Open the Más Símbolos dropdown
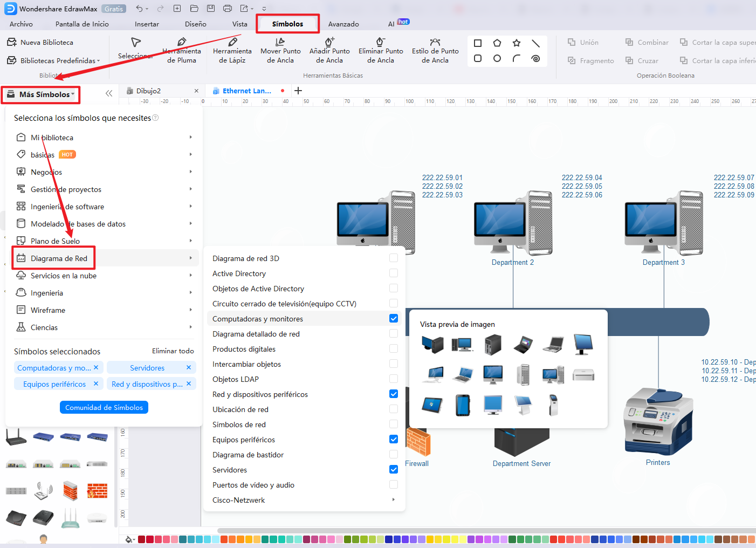756x548 pixels. click(40, 94)
